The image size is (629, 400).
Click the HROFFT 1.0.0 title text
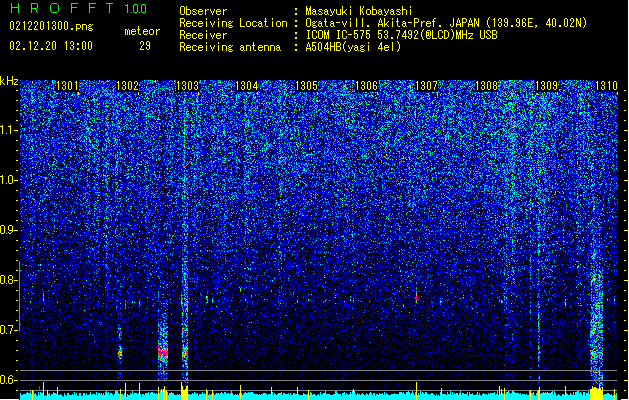pos(79,8)
